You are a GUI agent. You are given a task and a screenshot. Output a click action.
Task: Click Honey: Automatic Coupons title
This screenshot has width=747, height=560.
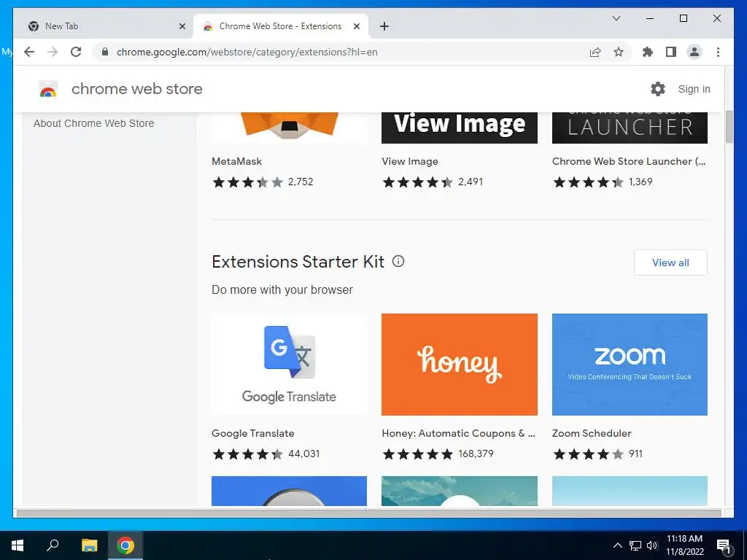[x=458, y=433]
